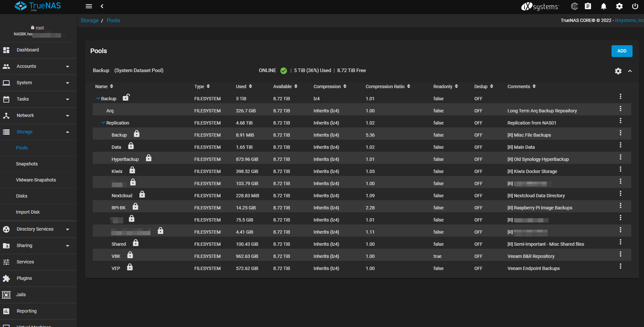Expand the Accounts menu
The width and height of the screenshot is (644, 327).
[x=38, y=67]
